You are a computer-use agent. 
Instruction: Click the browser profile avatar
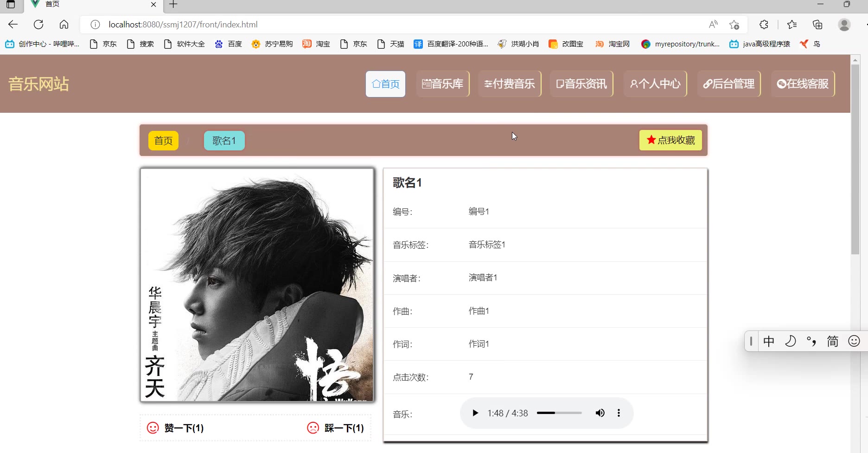tap(844, 25)
